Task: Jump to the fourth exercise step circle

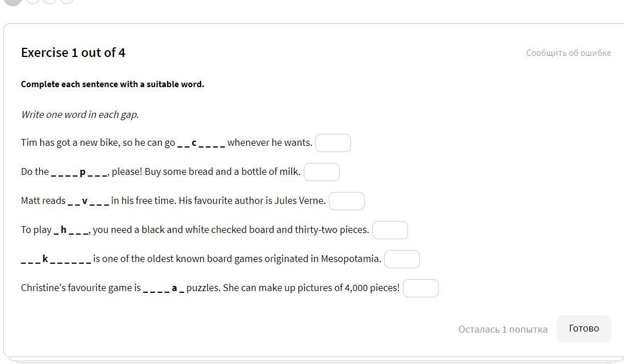Action: 67,1
